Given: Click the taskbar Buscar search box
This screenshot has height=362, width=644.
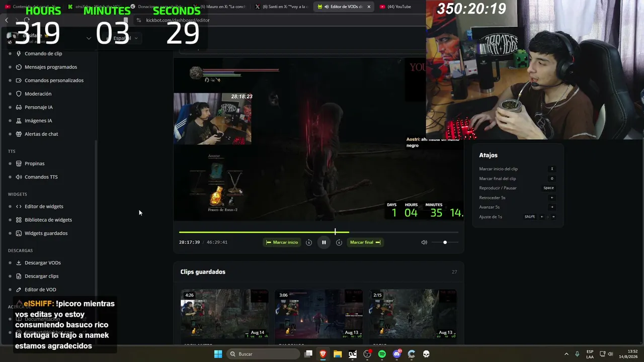Looking at the screenshot, I should [x=263, y=354].
